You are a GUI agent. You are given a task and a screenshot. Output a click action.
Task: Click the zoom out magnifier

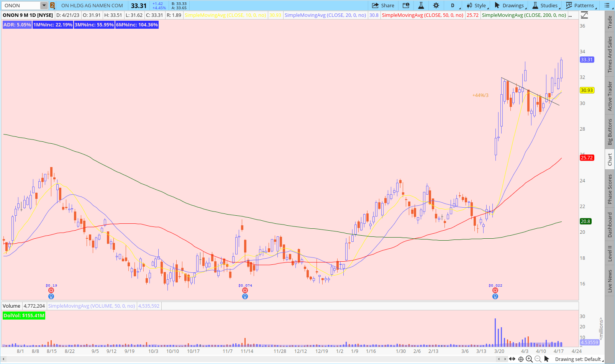point(538,359)
